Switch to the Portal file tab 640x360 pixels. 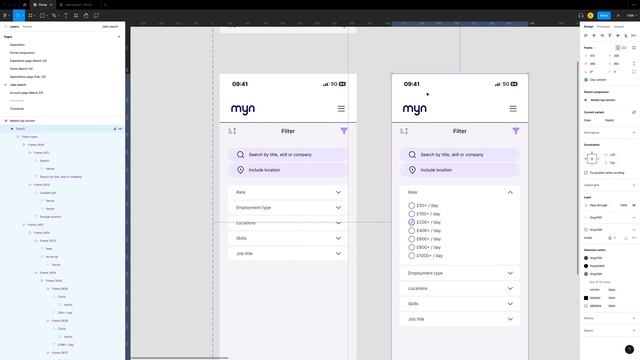click(43, 4)
